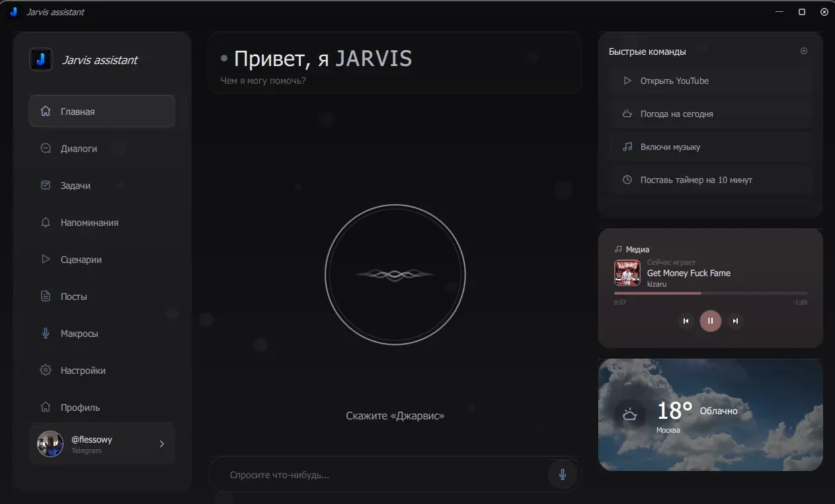Run the Открыть YouTube quick command
The height and width of the screenshot is (504, 835).
click(x=711, y=81)
